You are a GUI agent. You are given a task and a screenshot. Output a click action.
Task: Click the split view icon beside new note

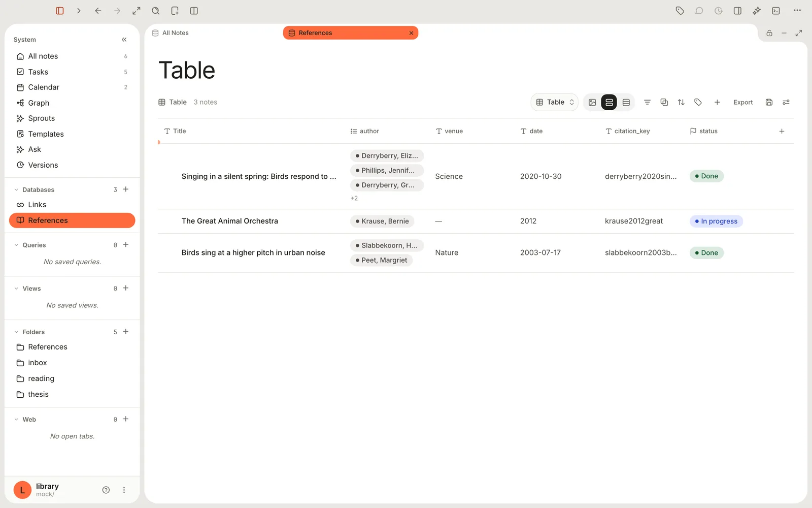(x=194, y=11)
